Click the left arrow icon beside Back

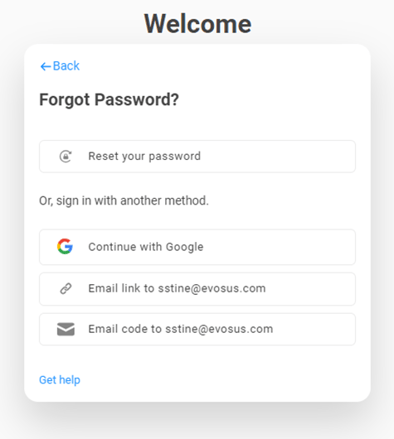point(45,67)
